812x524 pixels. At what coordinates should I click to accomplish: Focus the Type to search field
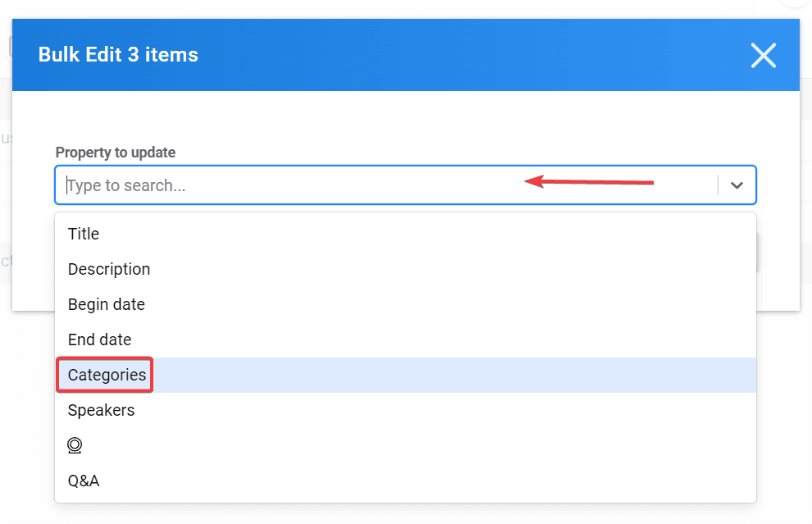coord(385,185)
